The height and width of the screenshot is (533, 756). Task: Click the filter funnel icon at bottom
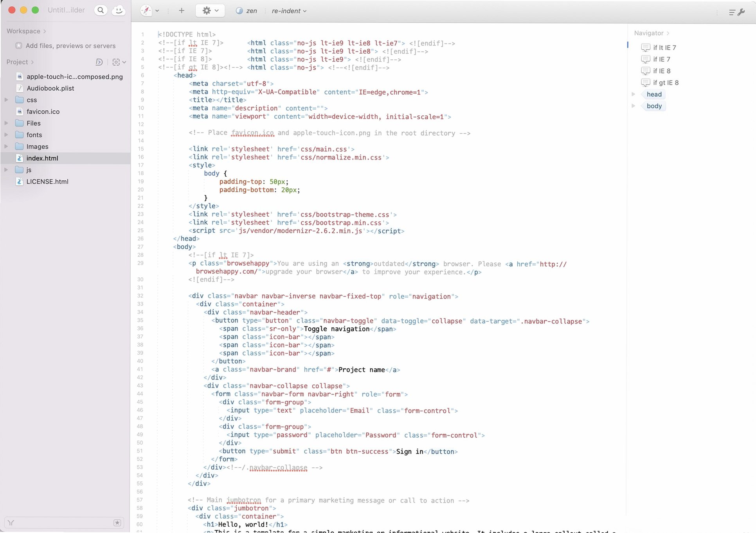point(11,523)
